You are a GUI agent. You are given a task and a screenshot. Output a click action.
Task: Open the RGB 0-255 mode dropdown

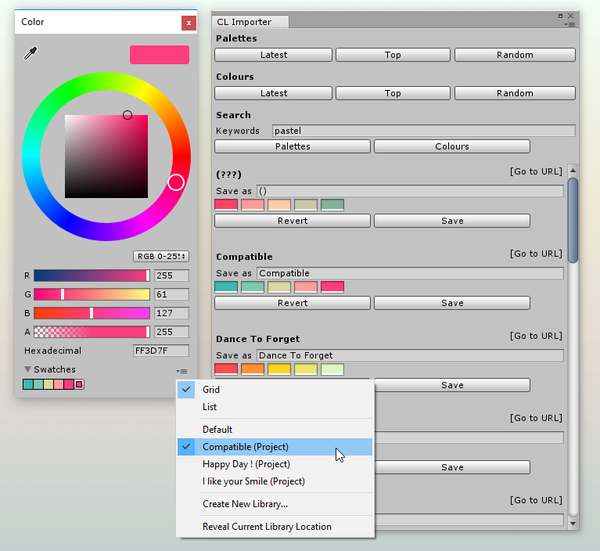[161, 256]
